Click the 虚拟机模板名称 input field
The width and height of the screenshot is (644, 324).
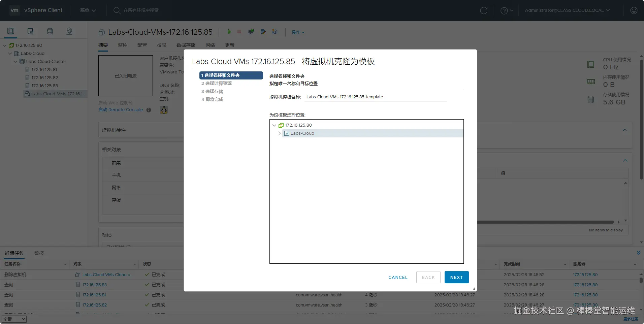click(376, 97)
